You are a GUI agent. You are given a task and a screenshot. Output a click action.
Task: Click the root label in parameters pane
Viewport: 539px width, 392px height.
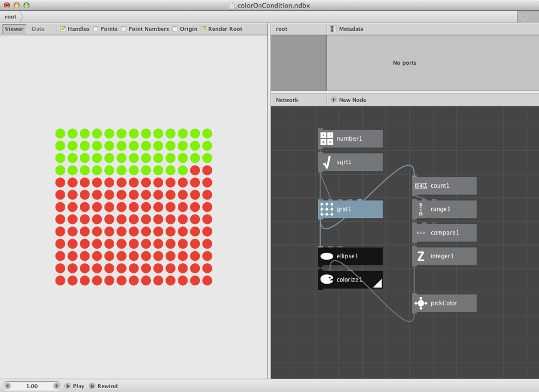[281, 29]
